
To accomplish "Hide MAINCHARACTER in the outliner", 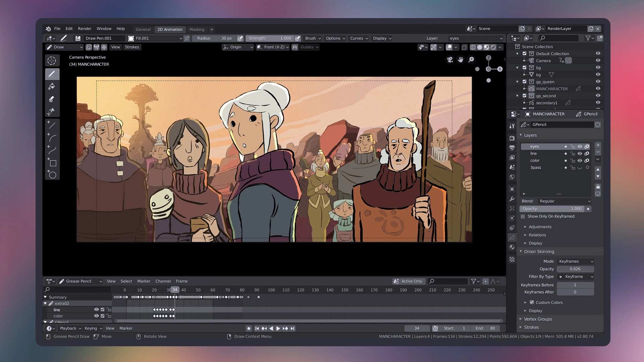I will tap(598, 89).
